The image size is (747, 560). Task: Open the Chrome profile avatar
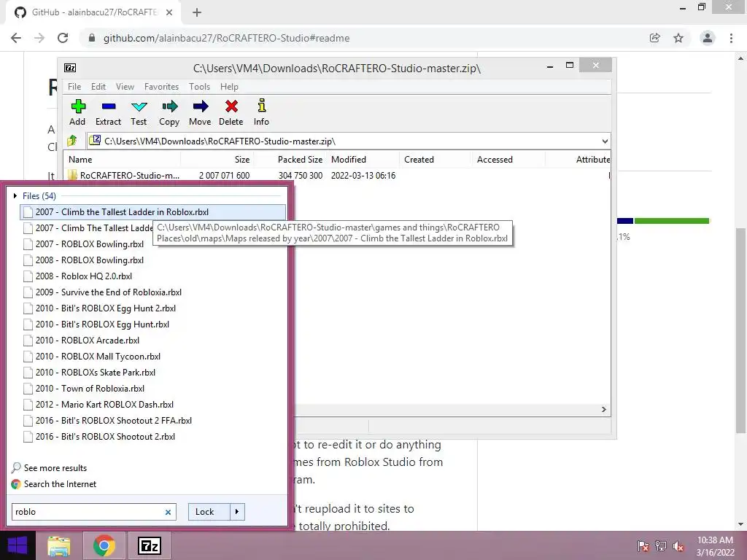tap(708, 38)
